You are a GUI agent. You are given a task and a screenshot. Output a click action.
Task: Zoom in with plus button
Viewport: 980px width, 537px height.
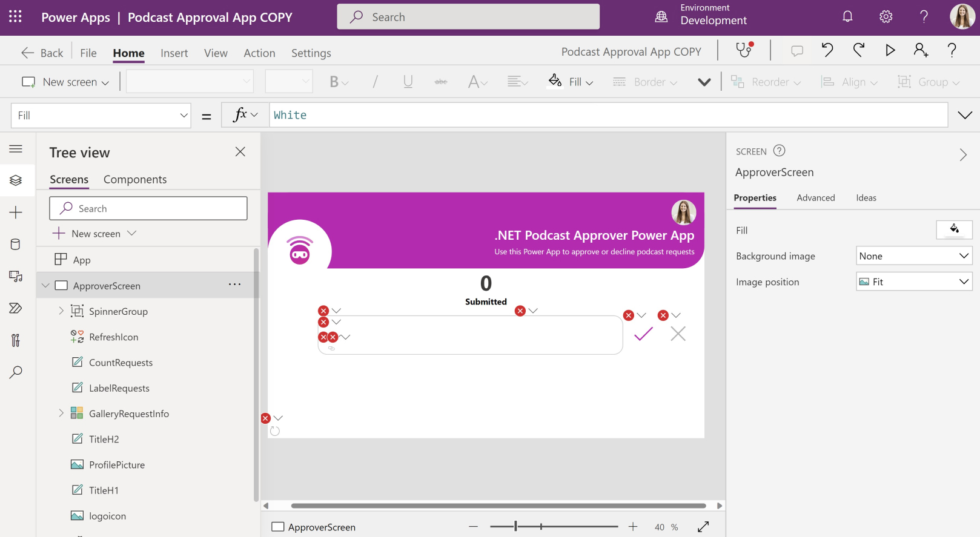(x=633, y=527)
